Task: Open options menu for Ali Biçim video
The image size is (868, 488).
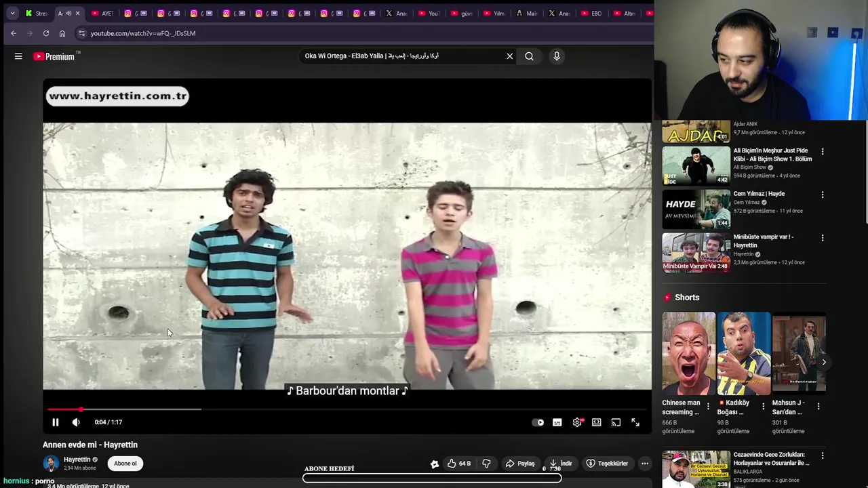Action: [823, 152]
